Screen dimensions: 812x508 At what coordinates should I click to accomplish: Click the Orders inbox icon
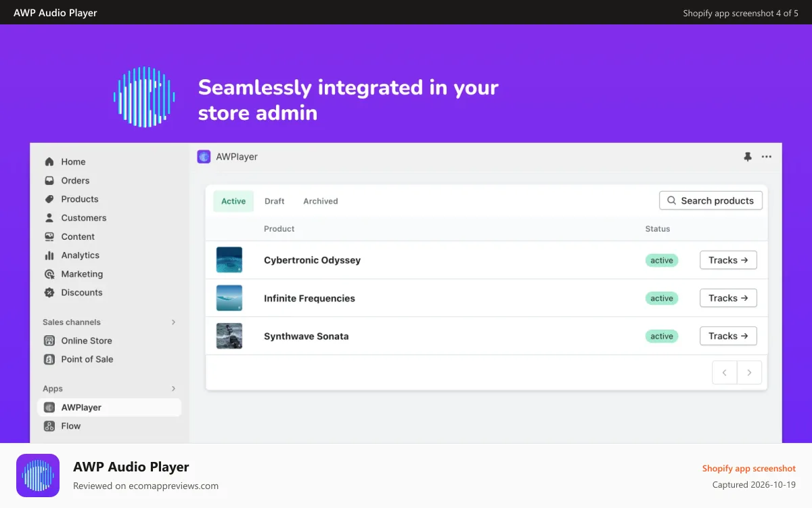click(x=49, y=181)
